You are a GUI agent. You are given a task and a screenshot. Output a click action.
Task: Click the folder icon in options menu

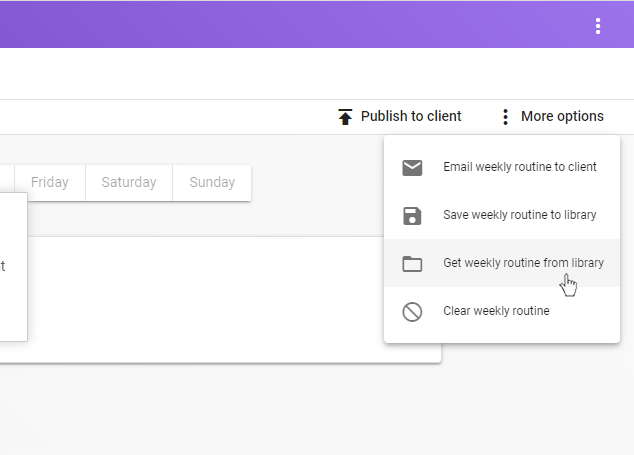point(412,264)
